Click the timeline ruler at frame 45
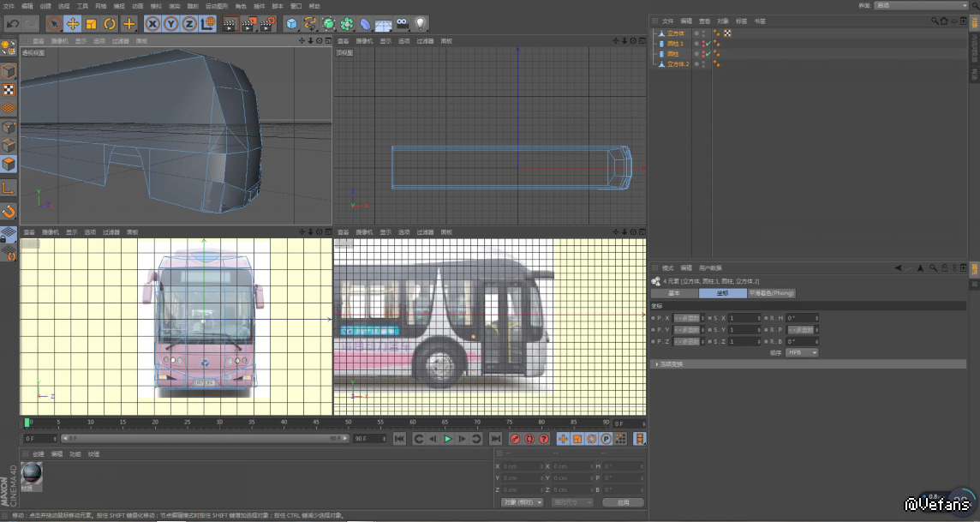This screenshot has height=522, width=980. pyautogui.click(x=316, y=423)
